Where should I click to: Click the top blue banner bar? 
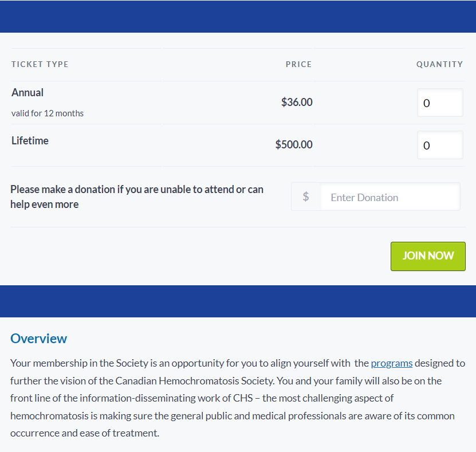pyautogui.click(x=238, y=16)
